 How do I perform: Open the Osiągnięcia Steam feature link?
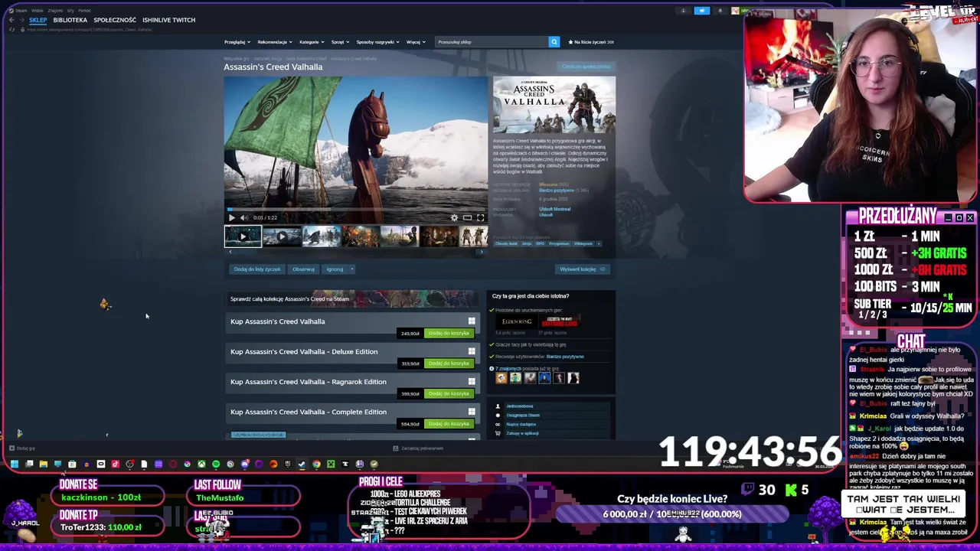[523, 415]
